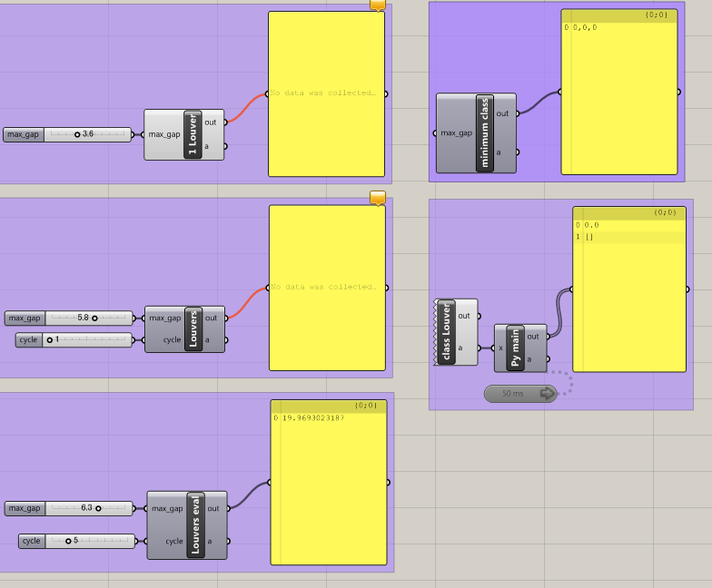The width and height of the screenshot is (712, 588).
Task: Select the panel showing 0,0,0
Action: (618, 95)
